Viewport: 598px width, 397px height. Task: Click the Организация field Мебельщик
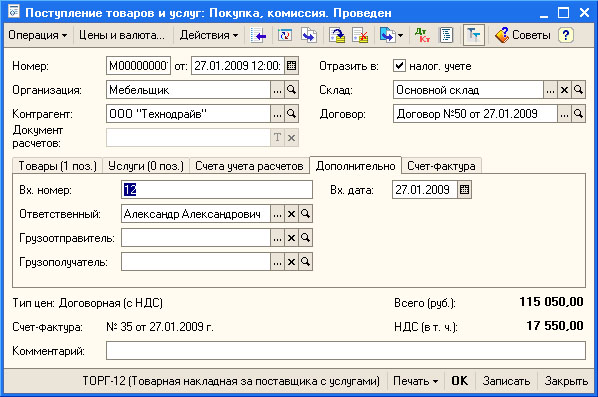tap(188, 90)
